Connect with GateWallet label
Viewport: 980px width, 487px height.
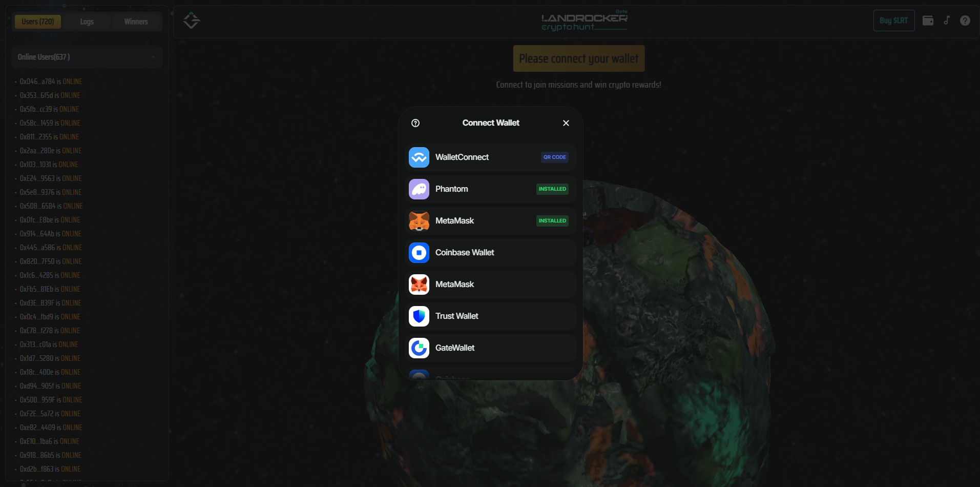point(455,348)
